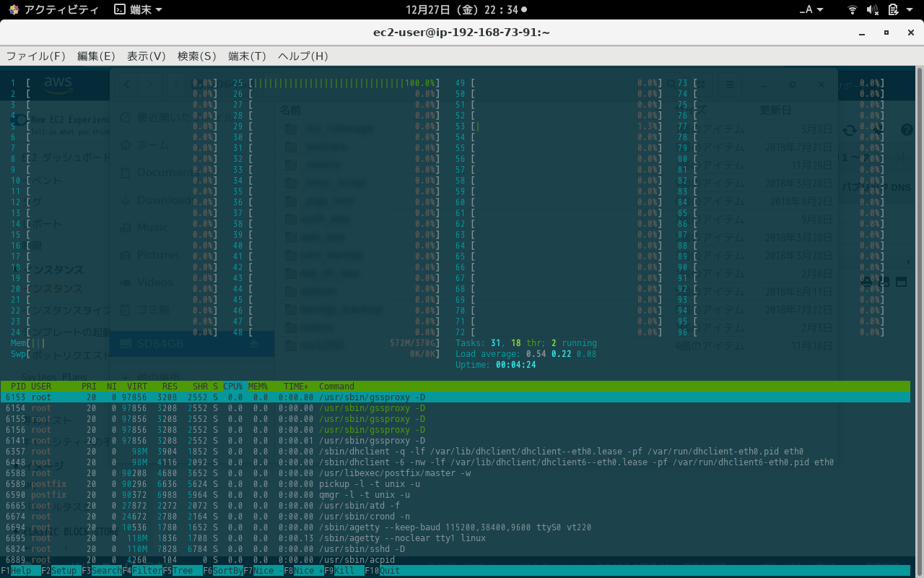Select the /usr/sbin/crond -n row
This screenshot has width=924, height=578.
[456, 517]
